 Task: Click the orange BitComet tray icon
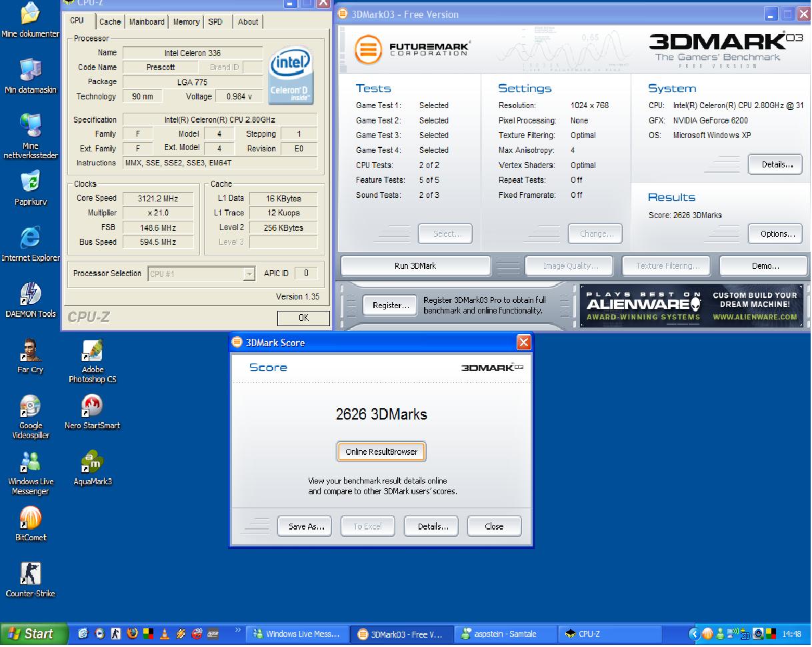pyautogui.click(x=707, y=634)
